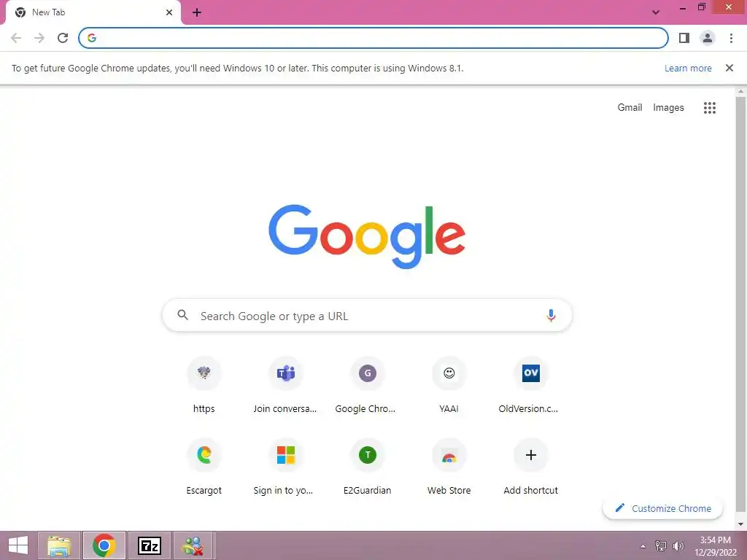Open the Sign in to your Microsoft shortcut
The image size is (747, 560).
click(285, 467)
